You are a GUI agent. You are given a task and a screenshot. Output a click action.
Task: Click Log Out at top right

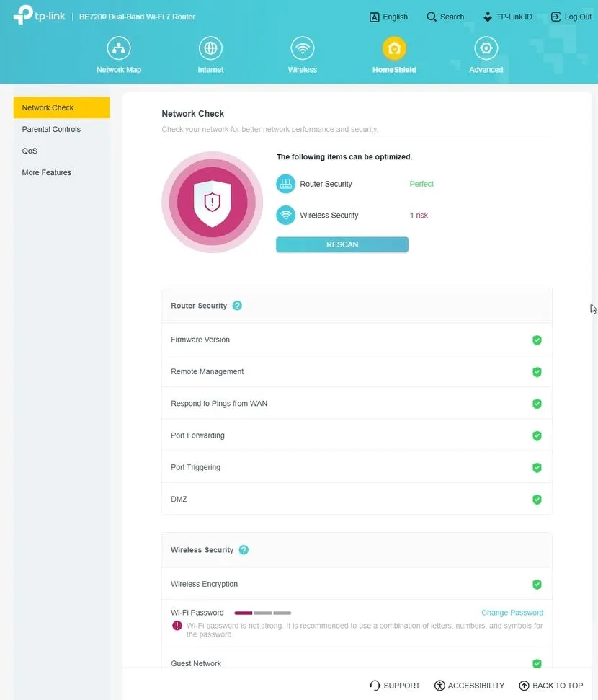[x=571, y=17]
